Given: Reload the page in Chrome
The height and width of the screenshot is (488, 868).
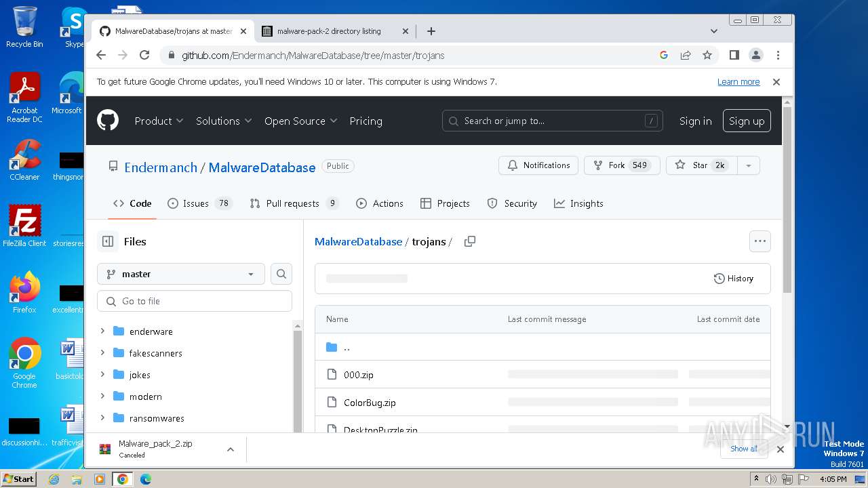Looking at the screenshot, I should click(144, 56).
